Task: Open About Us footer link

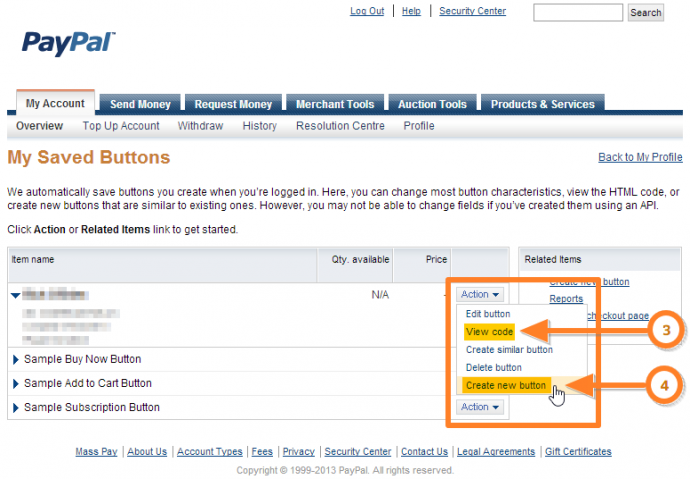Action: [x=147, y=452]
